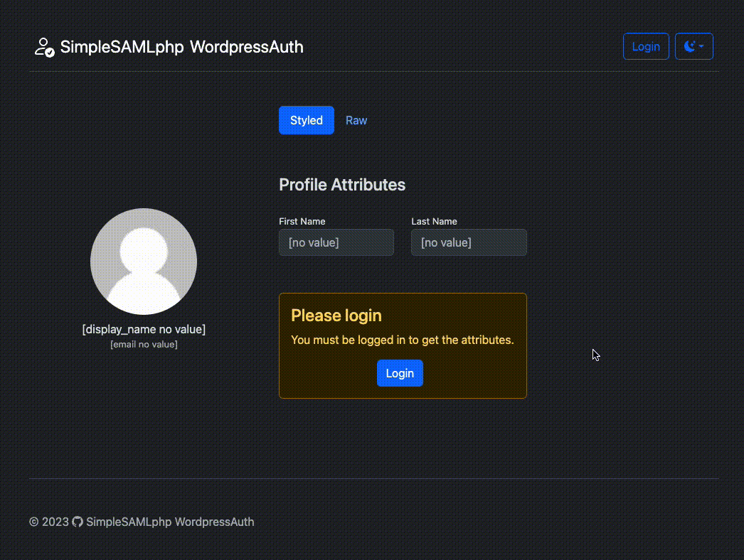Click the © 2023 copyright text
This screenshot has height=560, width=744.
point(49,522)
